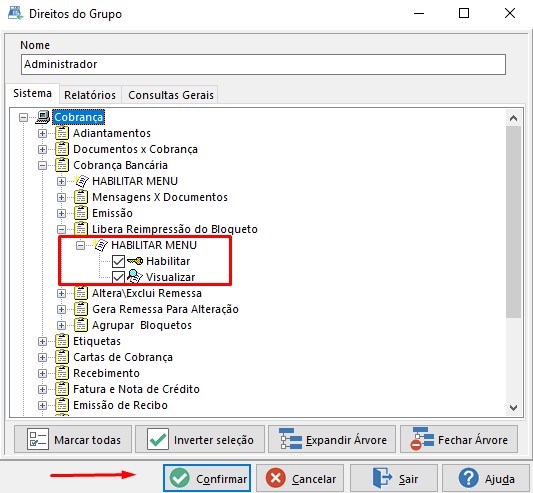
Task: Click the notepad icon next to Documentos x Cobrança
Action: point(62,149)
